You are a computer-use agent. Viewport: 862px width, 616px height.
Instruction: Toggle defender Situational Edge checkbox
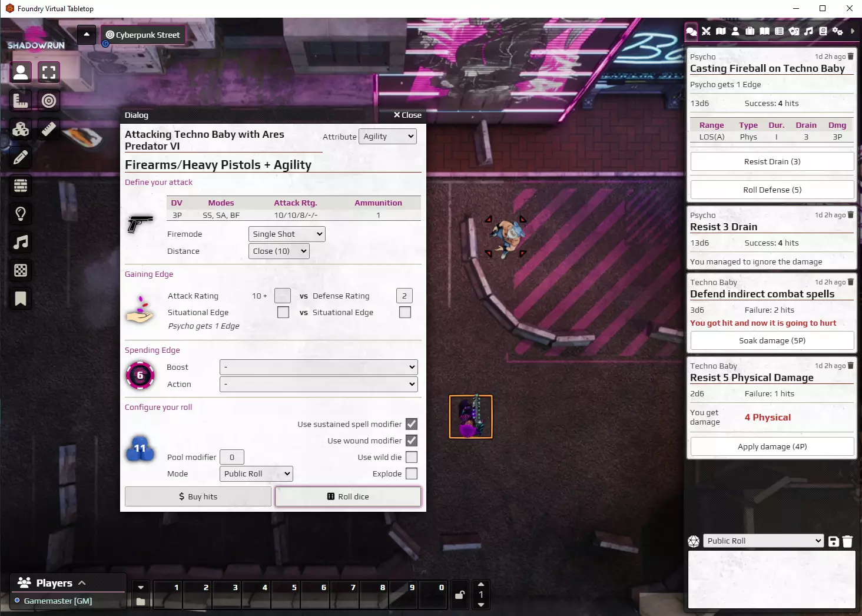click(x=405, y=312)
